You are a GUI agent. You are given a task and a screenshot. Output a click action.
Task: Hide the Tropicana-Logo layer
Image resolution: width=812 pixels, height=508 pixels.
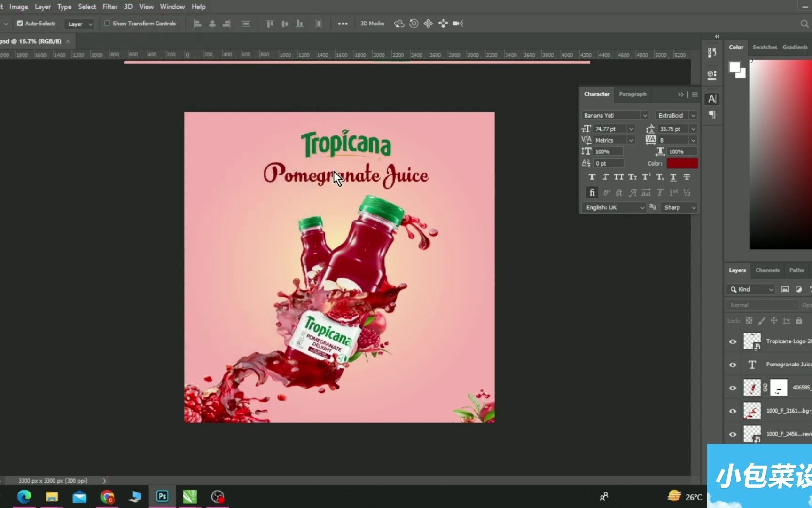pyautogui.click(x=733, y=341)
